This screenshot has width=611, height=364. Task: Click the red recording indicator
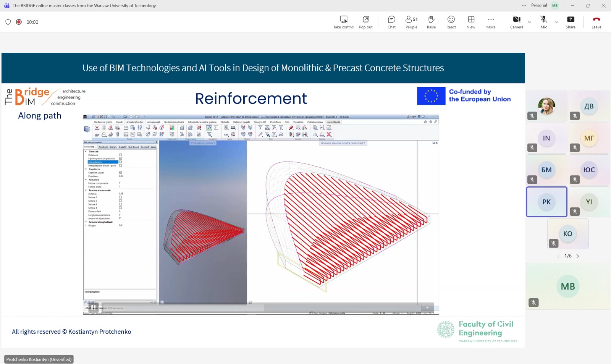coord(19,22)
